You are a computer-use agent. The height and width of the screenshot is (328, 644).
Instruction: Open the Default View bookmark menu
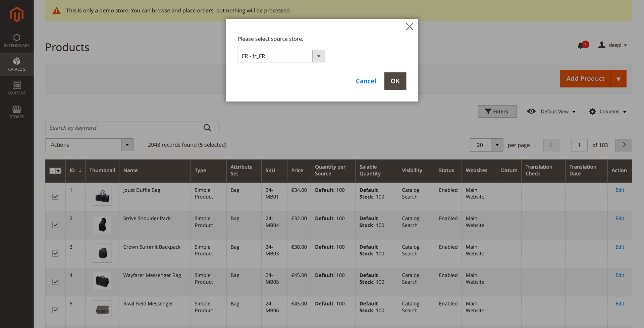click(x=551, y=112)
